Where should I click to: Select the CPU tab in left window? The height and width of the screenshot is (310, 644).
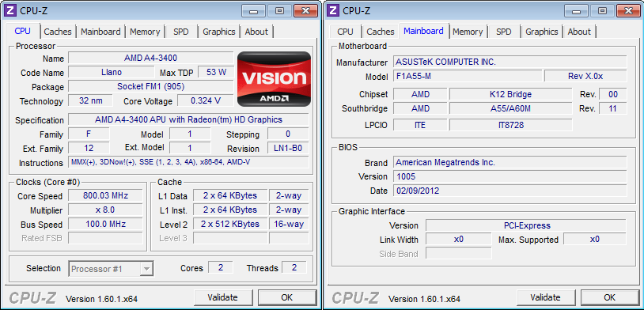pos(23,31)
